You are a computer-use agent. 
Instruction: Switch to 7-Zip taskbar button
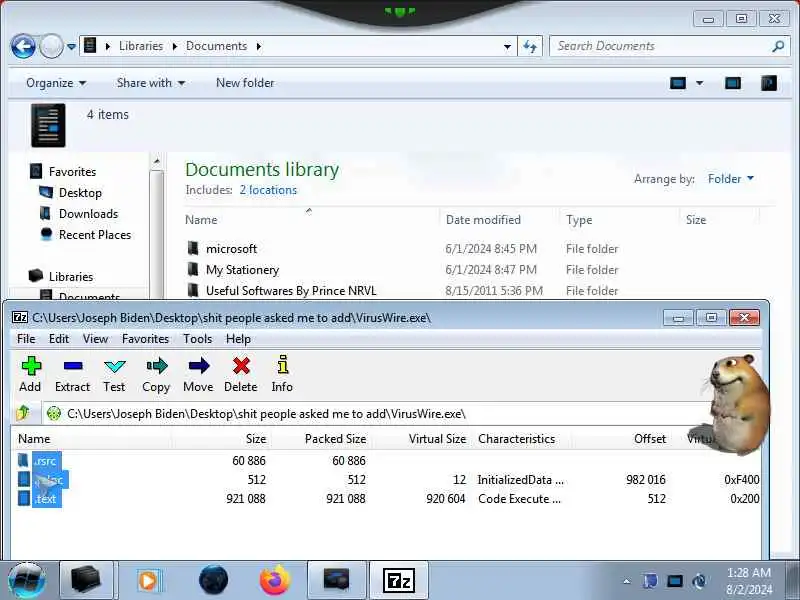[x=398, y=581]
